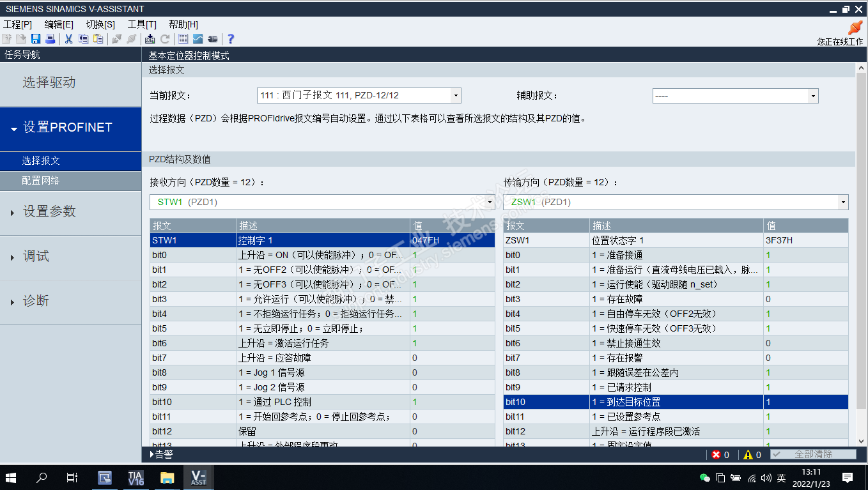The height and width of the screenshot is (490, 868).
Task: Open the trace curve icon
Action: pos(198,39)
